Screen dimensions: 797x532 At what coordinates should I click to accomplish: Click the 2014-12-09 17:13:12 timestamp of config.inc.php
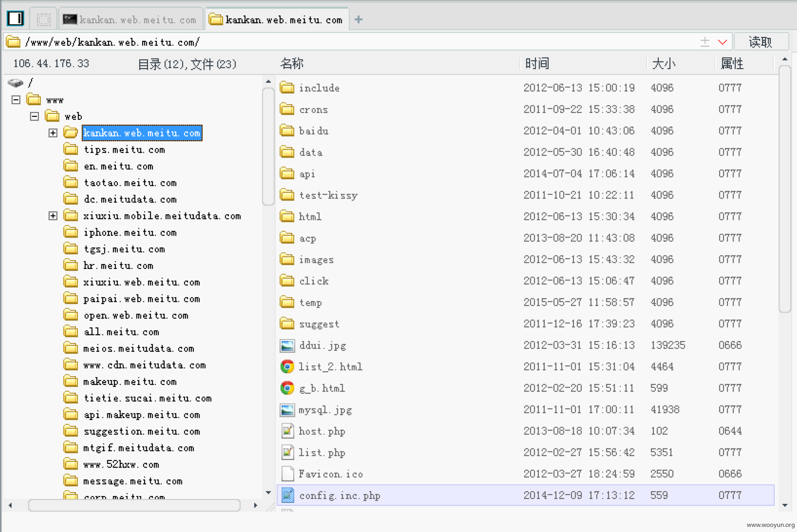(x=579, y=495)
